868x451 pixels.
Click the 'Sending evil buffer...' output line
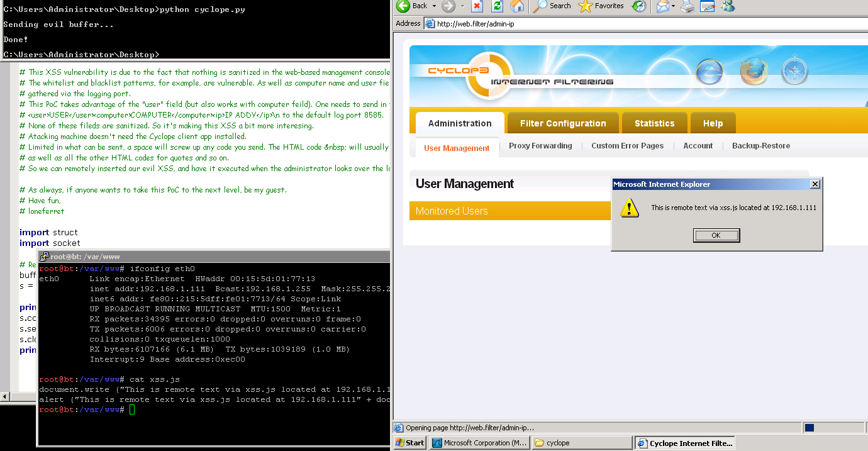(58, 25)
